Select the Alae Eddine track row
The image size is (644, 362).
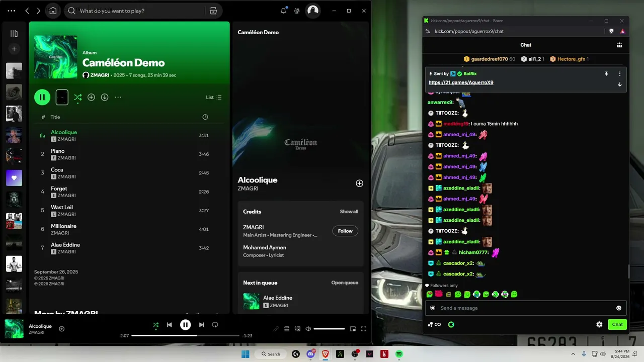130,248
